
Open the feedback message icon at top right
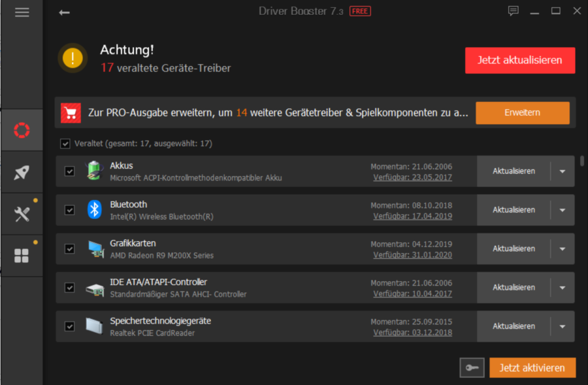click(x=514, y=10)
